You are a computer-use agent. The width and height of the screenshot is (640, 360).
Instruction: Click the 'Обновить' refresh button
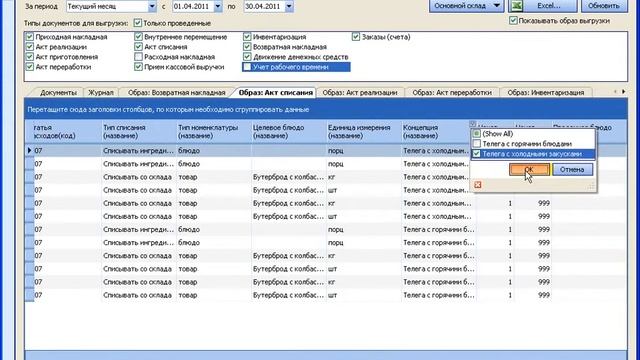coord(603,6)
